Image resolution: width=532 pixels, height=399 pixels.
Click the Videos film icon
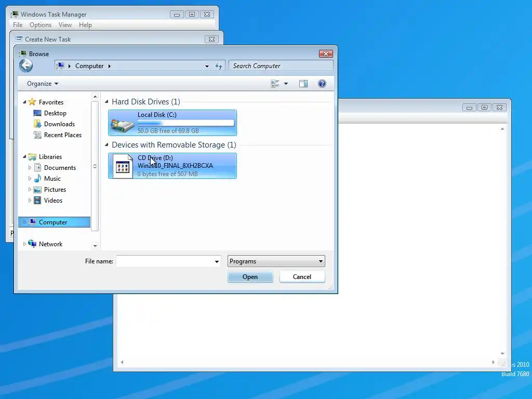(x=37, y=200)
